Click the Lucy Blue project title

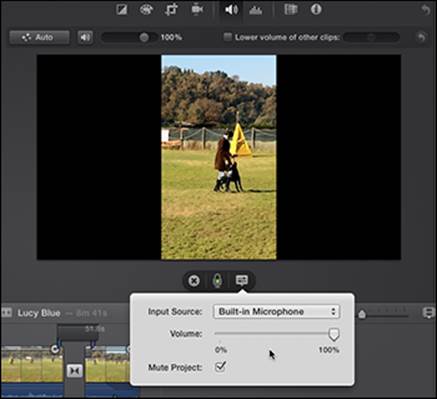(39, 313)
